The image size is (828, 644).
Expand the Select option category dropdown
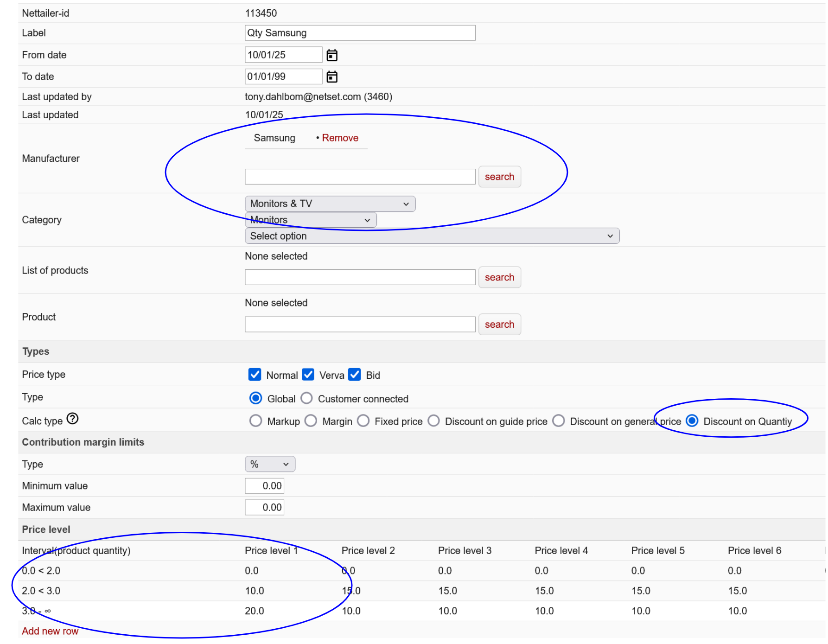click(x=432, y=236)
